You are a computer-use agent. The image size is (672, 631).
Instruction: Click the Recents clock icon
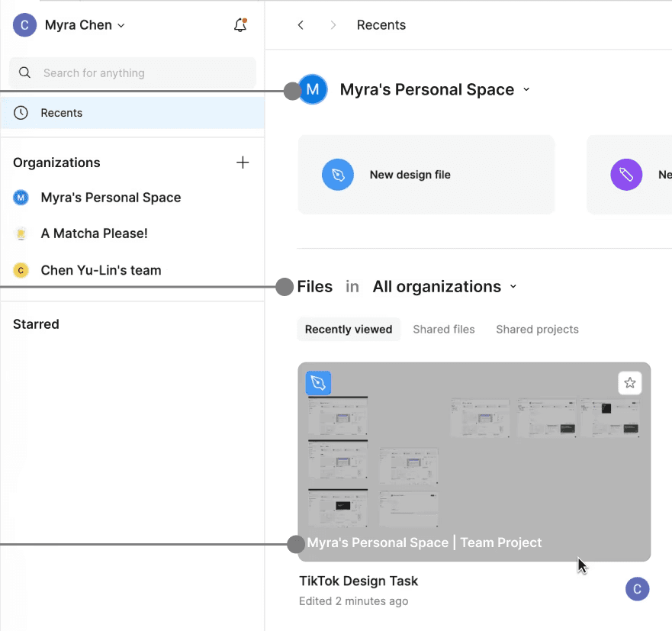click(x=21, y=113)
